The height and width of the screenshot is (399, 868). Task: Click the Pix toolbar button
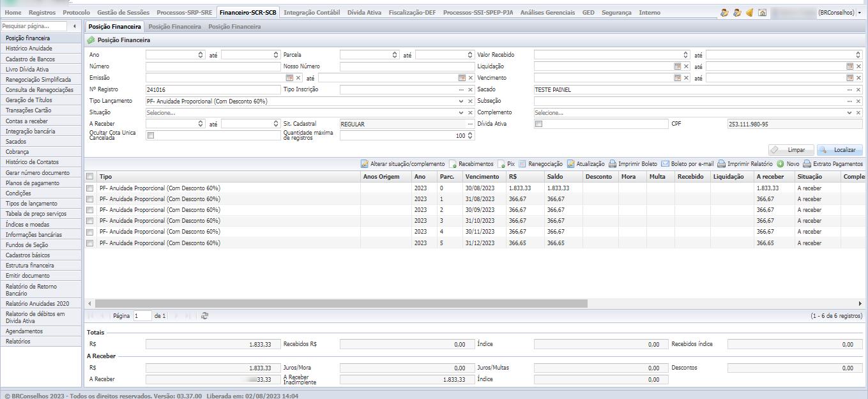pyautogui.click(x=506, y=164)
